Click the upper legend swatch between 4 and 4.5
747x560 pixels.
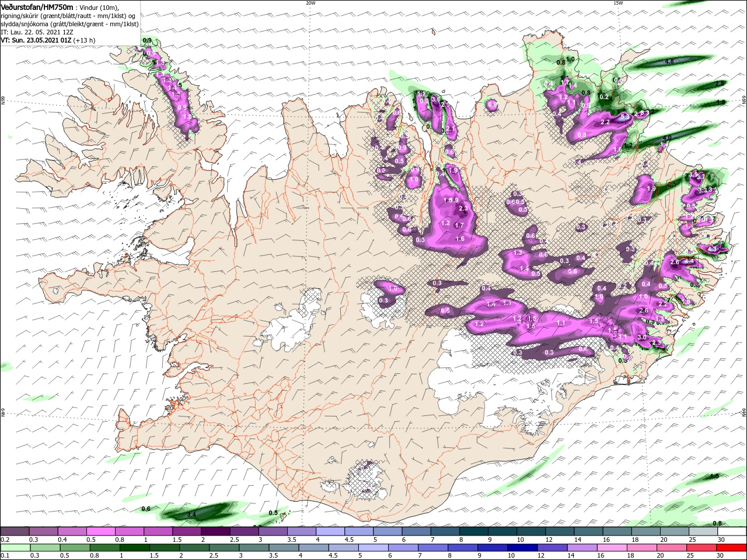330,531
